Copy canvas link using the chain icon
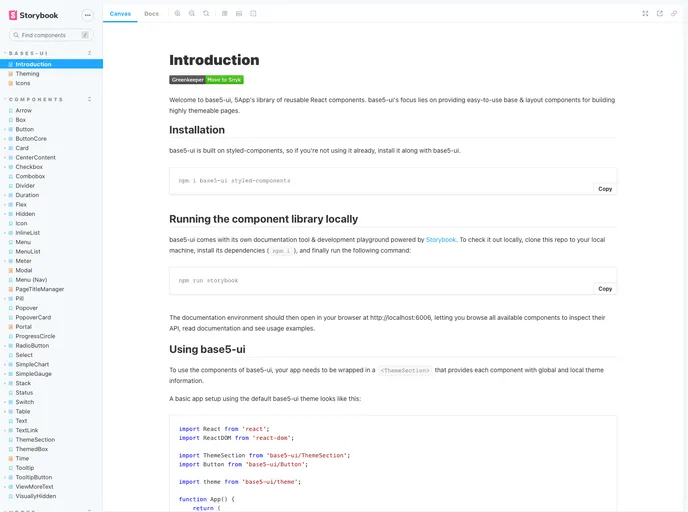This screenshot has height=512, width=688. pyautogui.click(x=674, y=14)
